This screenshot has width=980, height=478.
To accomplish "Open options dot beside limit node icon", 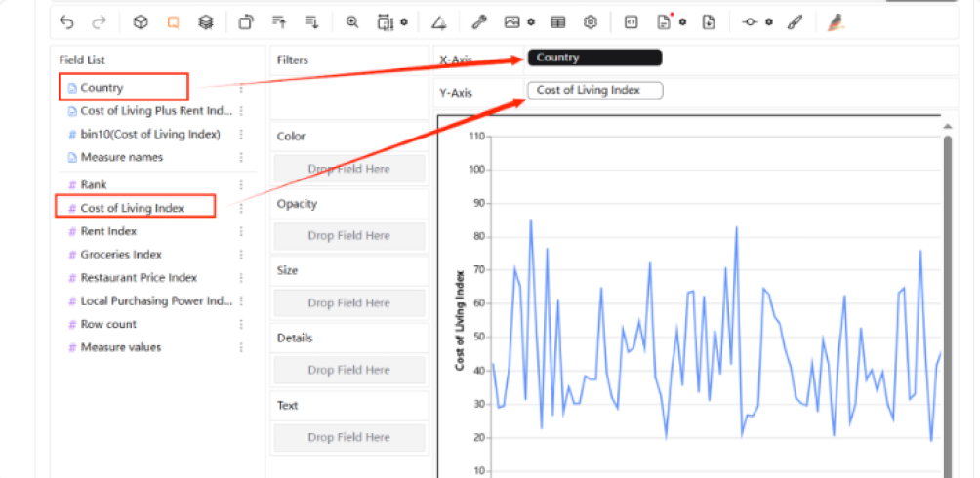I will click(769, 21).
